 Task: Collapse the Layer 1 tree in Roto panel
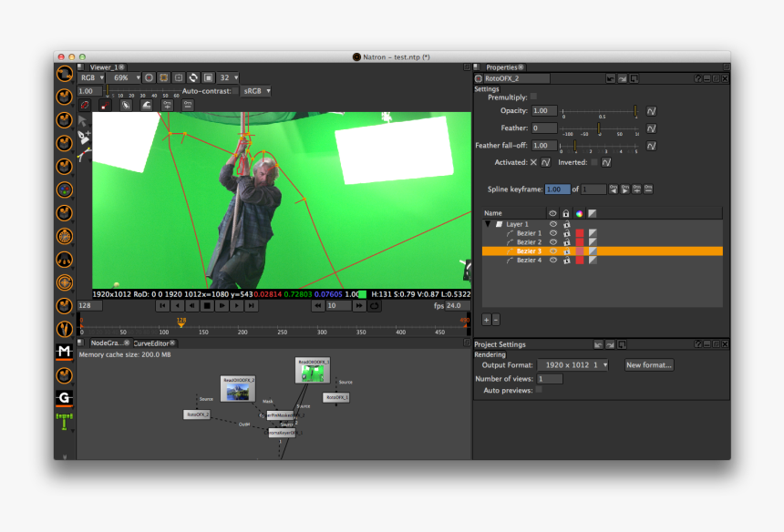tap(488, 222)
